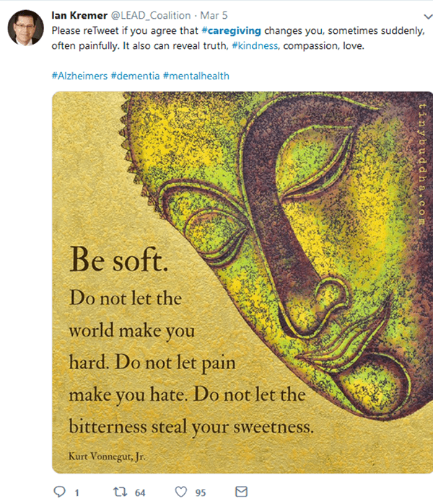Enlarge the Buddha quote image
Viewport: 433px width, 504px height.
point(242,283)
